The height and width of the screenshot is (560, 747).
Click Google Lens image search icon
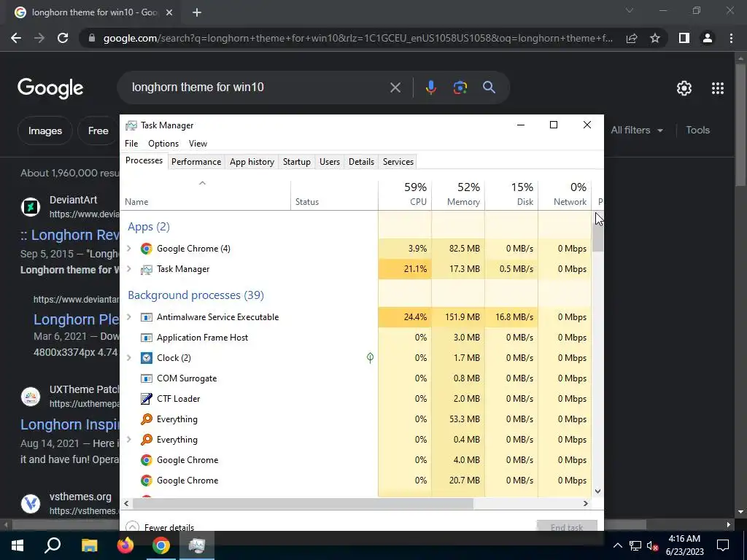click(x=460, y=87)
